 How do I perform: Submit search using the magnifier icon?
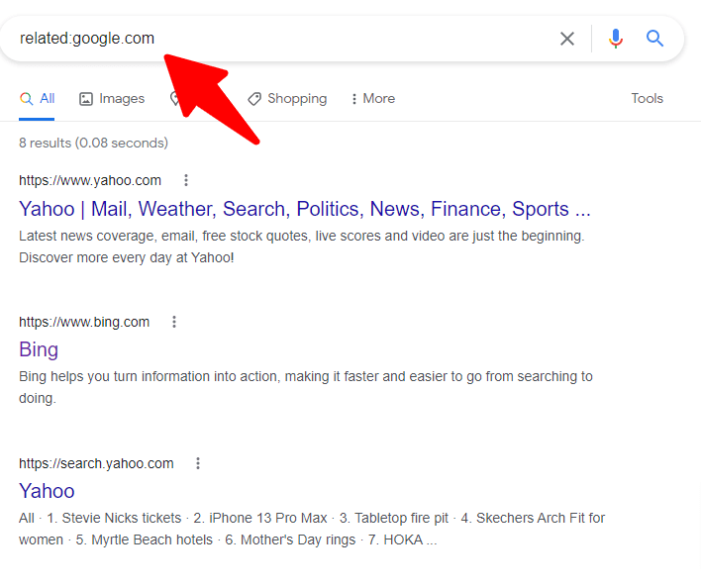[x=654, y=39]
